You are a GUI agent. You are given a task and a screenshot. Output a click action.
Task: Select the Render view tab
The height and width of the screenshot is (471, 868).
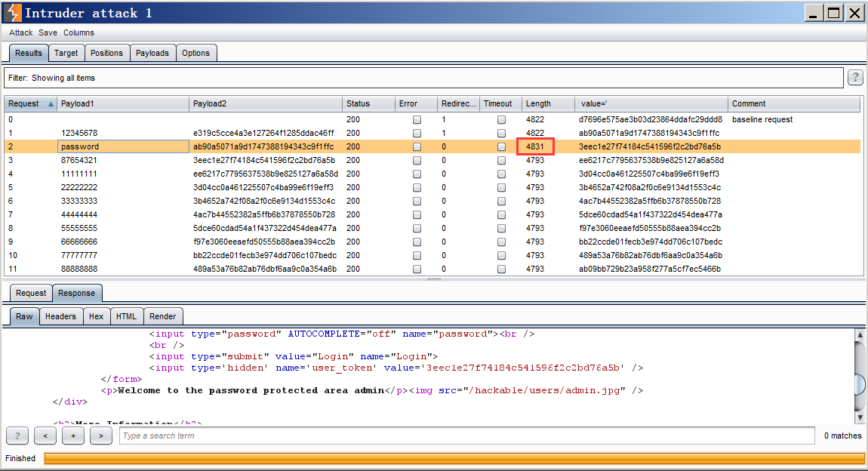point(163,316)
